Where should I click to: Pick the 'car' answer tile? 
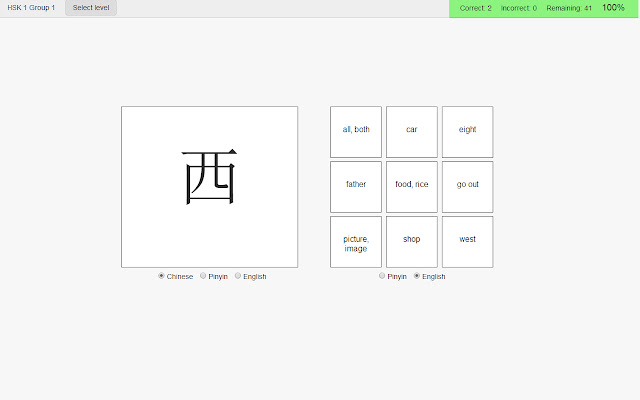click(412, 132)
